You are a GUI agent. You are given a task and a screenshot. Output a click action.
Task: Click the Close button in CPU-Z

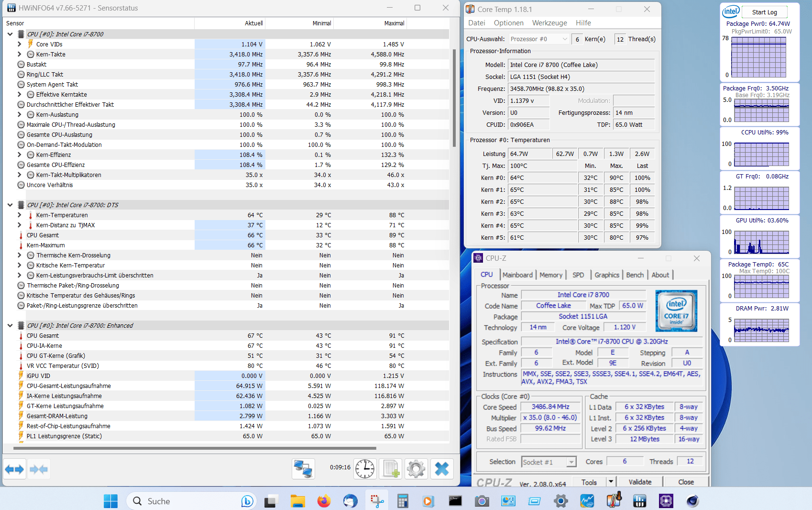pos(686,482)
